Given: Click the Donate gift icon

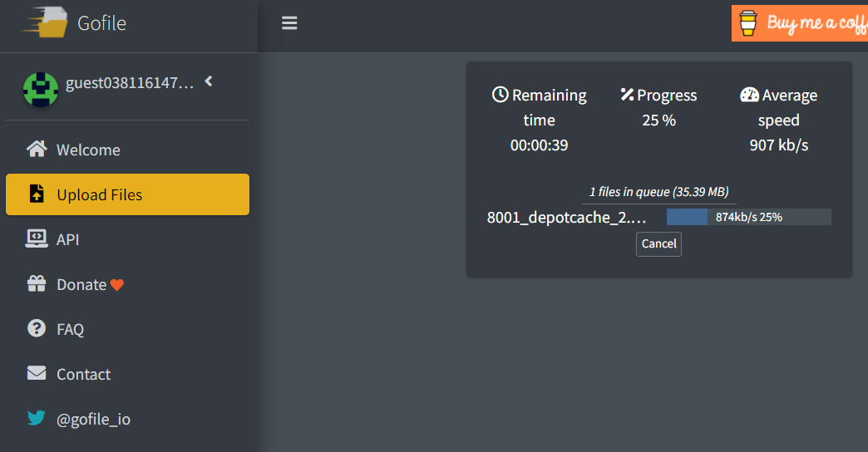Looking at the screenshot, I should (37, 284).
